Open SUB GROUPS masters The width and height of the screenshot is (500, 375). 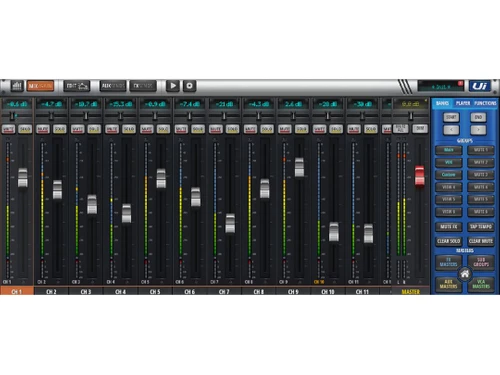[481, 262]
